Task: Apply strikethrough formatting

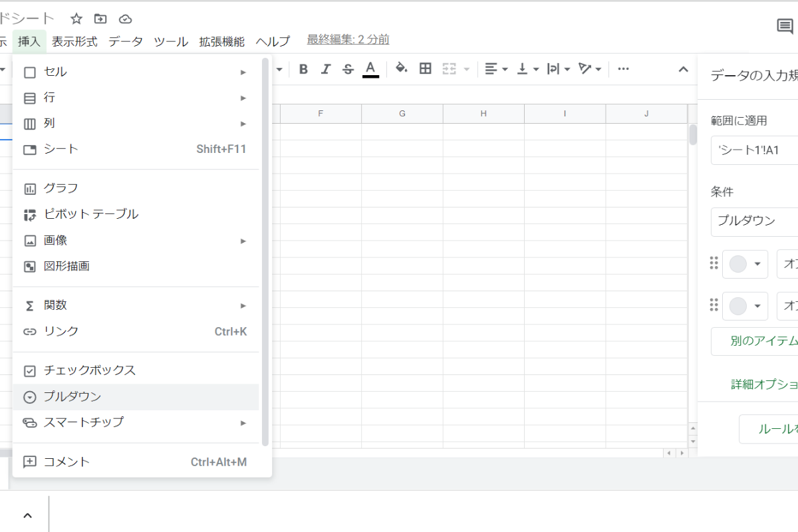Action: point(348,69)
